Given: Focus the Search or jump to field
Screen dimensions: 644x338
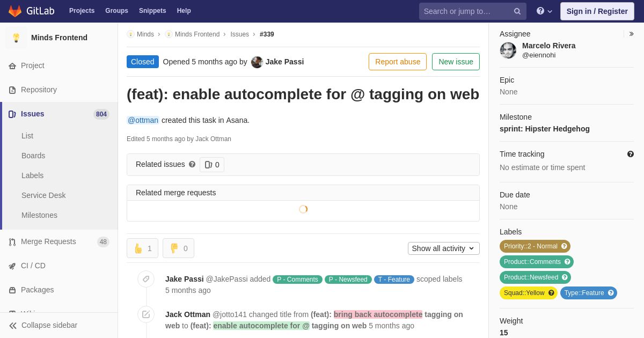Looking at the screenshot, I should [x=473, y=11].
